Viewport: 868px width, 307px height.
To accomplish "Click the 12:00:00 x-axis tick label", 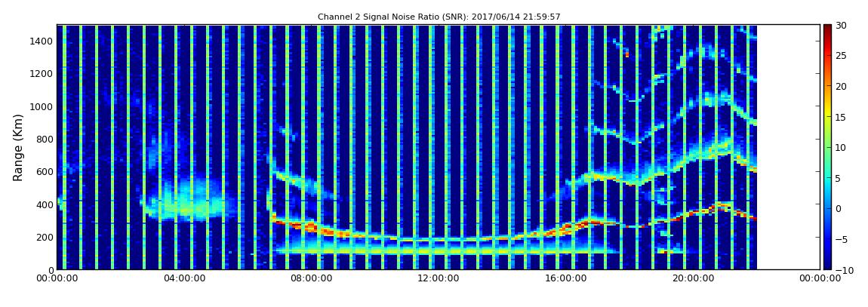I will pyautogui.click(x=438, y=279).
